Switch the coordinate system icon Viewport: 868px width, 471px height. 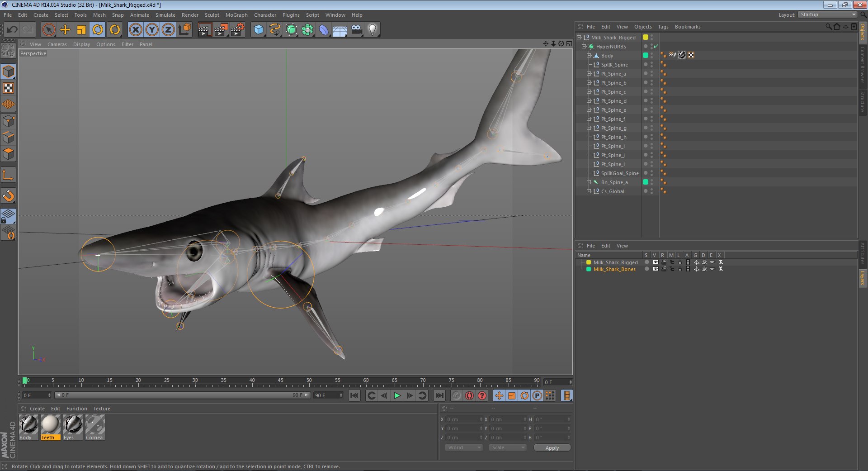pyautogui.click(x=184, y=30)
